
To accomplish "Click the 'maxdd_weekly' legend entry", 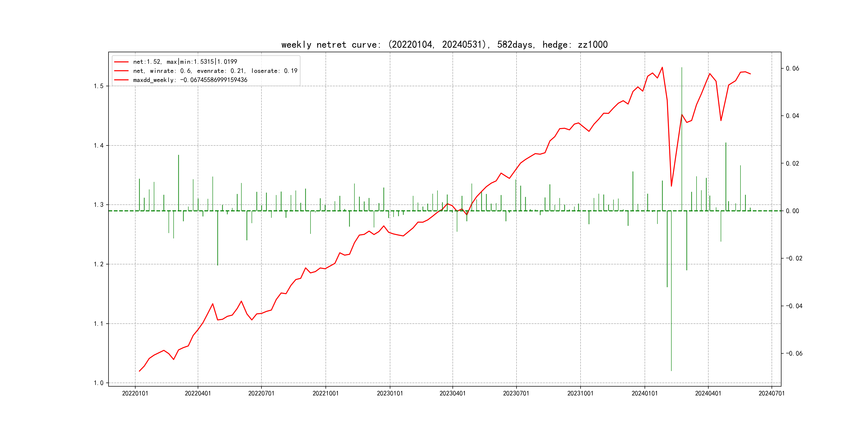I will pyautogui.click(x=190, y=80).
